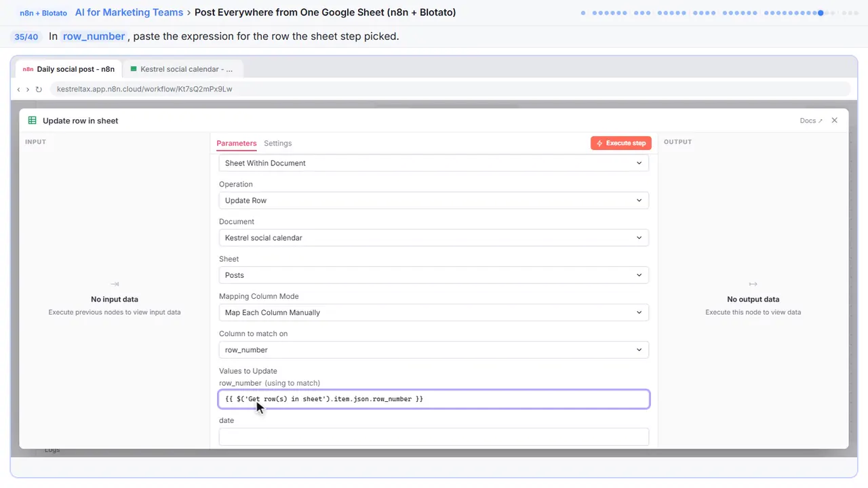Click the Google Sheets node icon beside the title
The width and height of the screenshot is (868, 488).
pyautogui.click(x=32, y=121)
